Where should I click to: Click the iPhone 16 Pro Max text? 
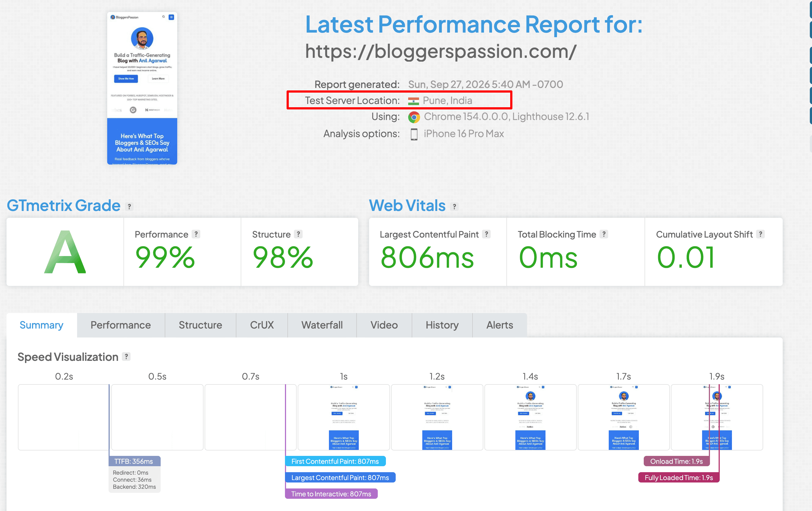(x=464, y=134)
